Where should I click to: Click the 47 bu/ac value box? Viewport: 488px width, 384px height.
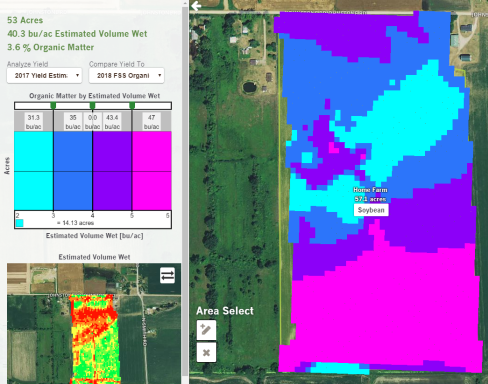pos(151,122)
